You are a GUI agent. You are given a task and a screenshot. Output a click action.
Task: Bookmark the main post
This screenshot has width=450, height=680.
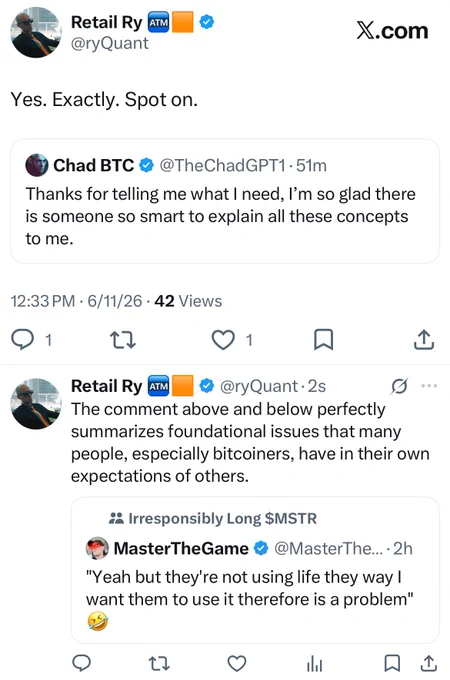tap(323, 340)
